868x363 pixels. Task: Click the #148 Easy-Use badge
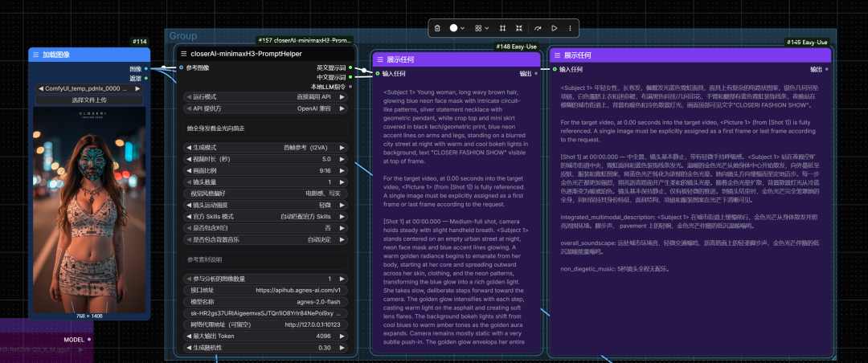(517, 47)
